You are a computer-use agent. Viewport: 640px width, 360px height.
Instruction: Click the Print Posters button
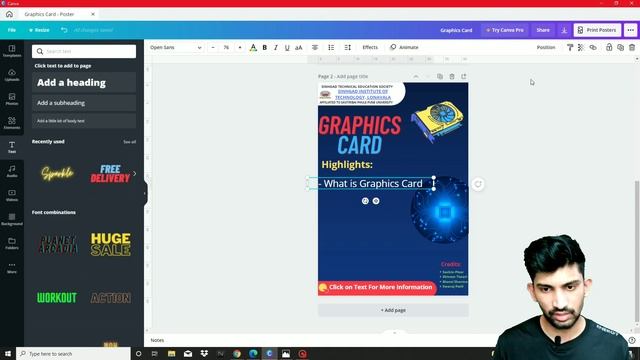[598, 30]
